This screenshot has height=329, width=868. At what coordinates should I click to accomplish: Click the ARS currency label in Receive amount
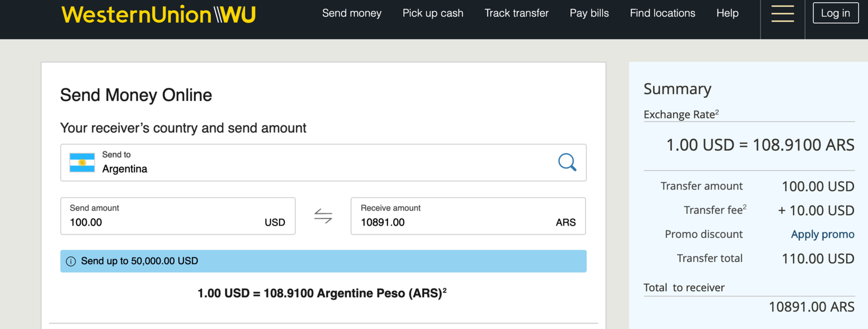tap(566, 222)
